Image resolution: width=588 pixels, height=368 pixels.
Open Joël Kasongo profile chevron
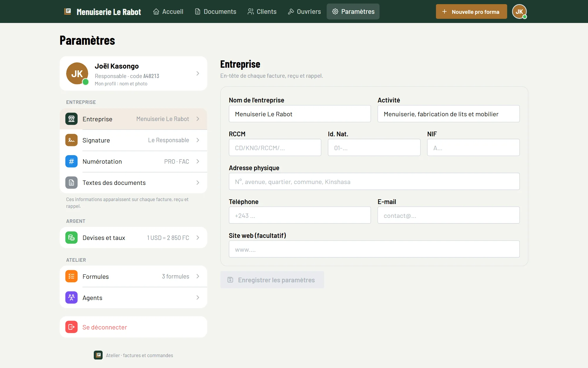coord(198,73)
